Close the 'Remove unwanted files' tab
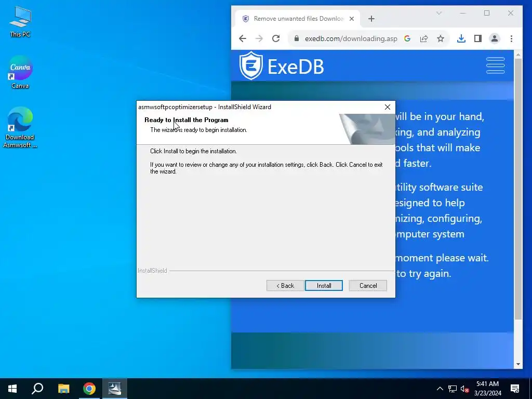The height and width of the screenshot is (399, 532). 352,19
